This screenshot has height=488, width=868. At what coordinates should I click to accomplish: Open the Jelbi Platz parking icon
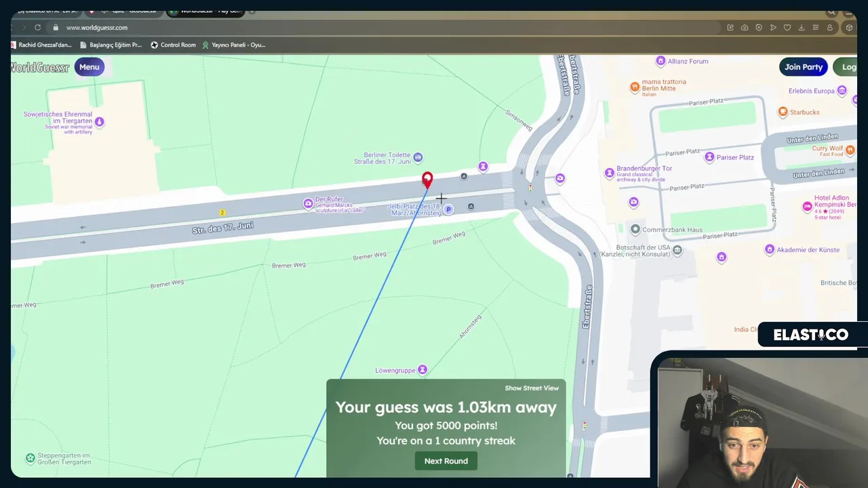click(448, 209)
